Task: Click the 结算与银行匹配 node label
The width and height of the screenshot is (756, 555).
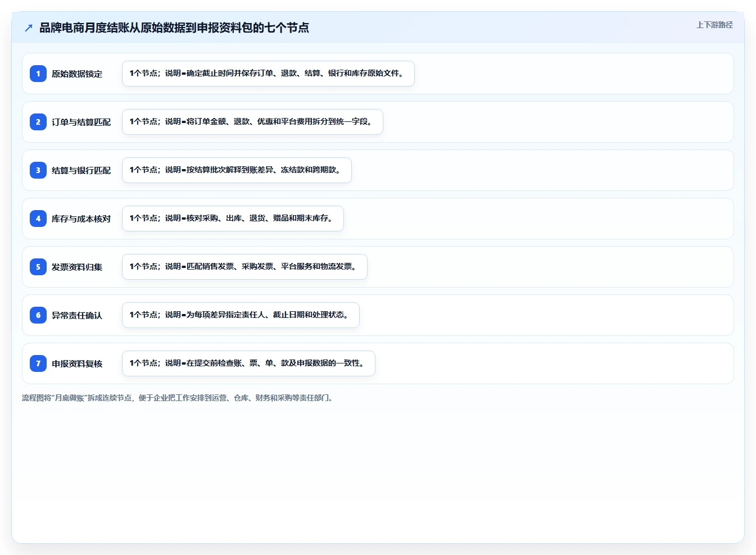Action: point(81,170)
